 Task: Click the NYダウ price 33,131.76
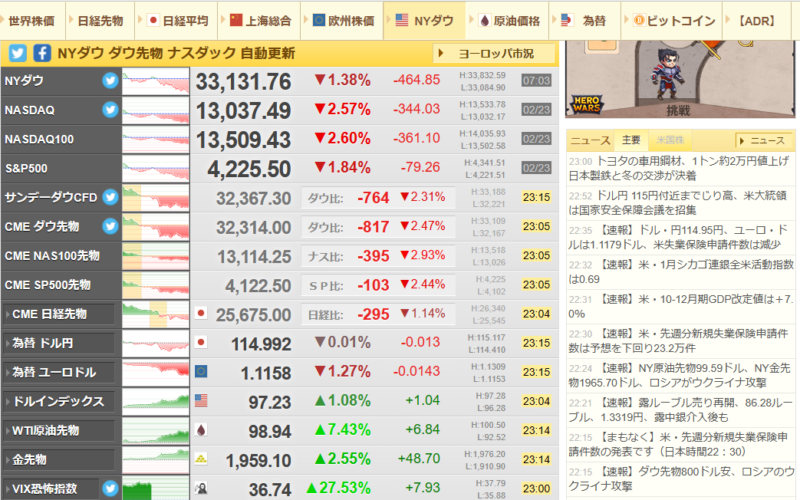point(243,82)
